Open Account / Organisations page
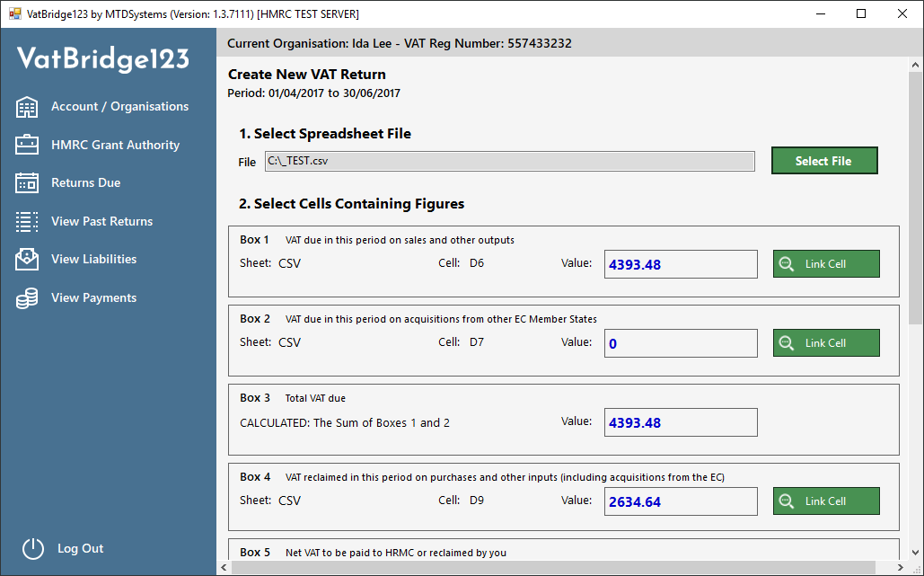 pos(119,107)
